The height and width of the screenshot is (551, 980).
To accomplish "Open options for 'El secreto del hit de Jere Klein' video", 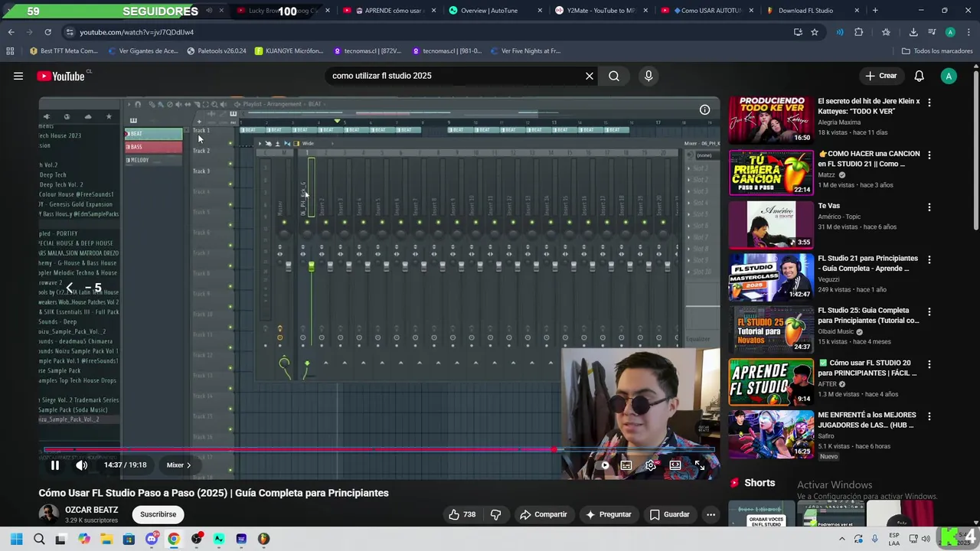I will [x=929, y=102].
